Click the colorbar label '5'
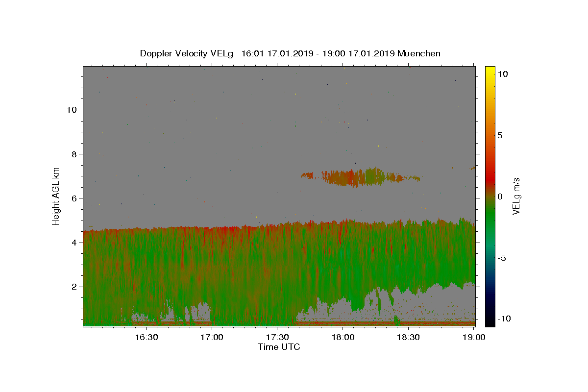 click(x=500, y=135)
